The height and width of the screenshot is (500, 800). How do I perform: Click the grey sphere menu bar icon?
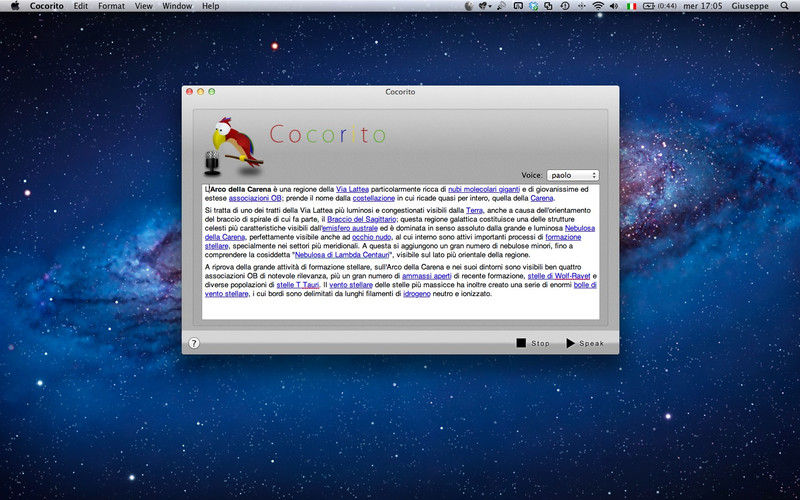point(469,6)
